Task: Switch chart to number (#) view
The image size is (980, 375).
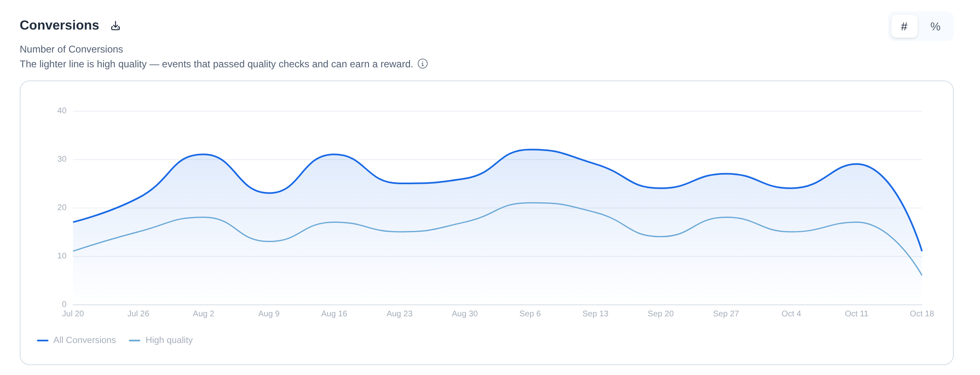Action: (904, 26)
